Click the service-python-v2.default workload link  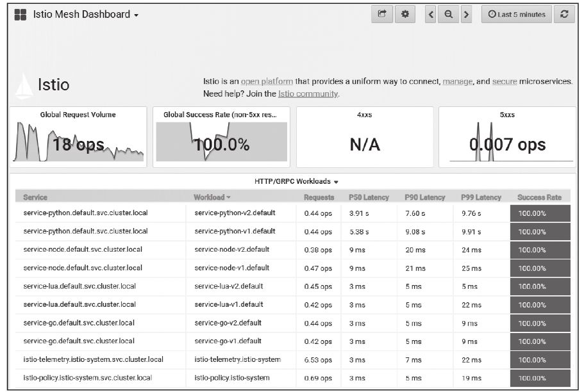[x=235, y=213]
